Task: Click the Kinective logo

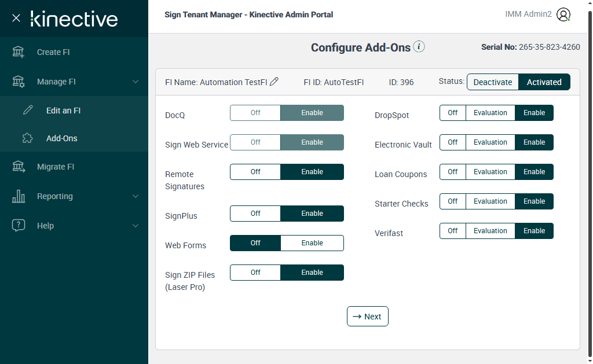Action: 74,19
